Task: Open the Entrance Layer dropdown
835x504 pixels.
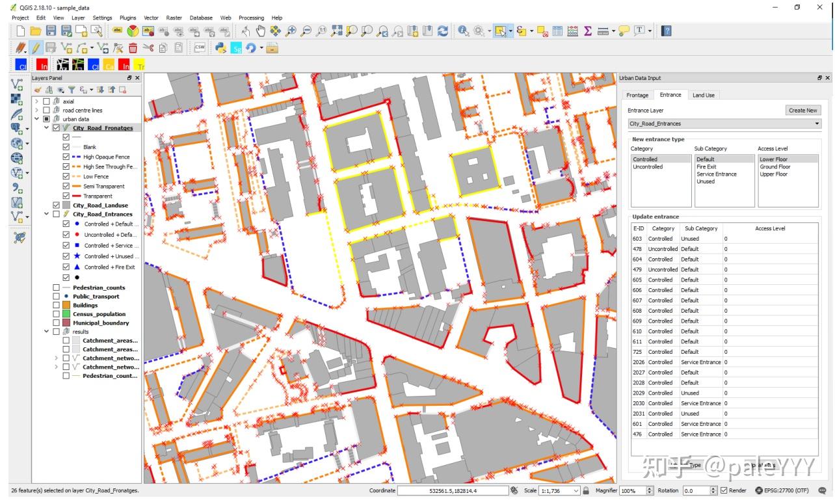Action: (x=724, y=124)
